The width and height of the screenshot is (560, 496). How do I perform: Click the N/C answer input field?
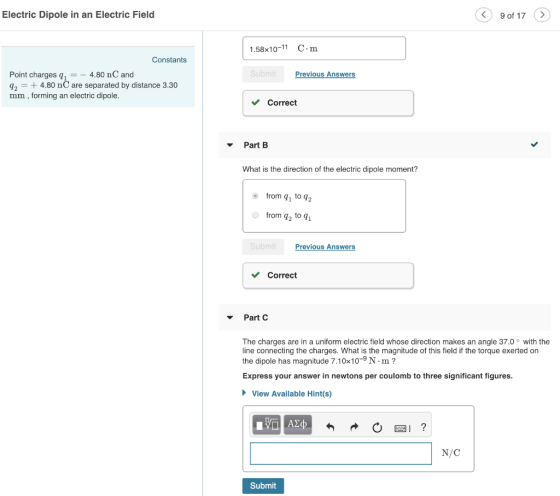341,454
